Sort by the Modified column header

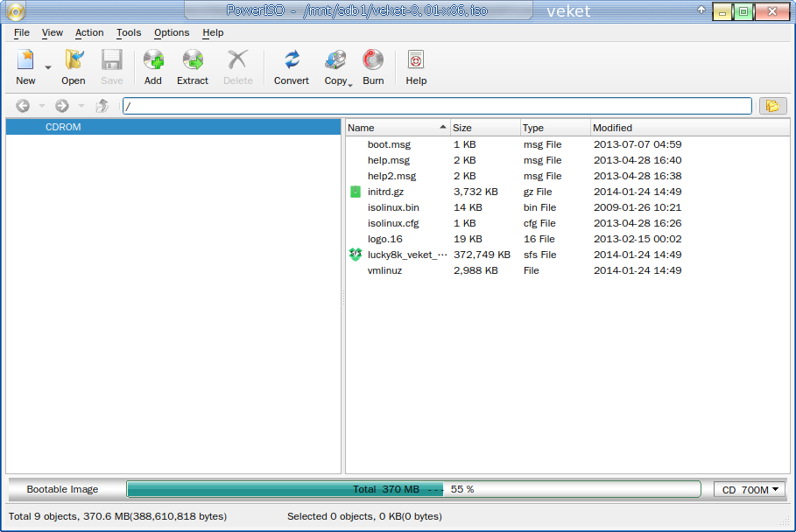click(690, 128)
